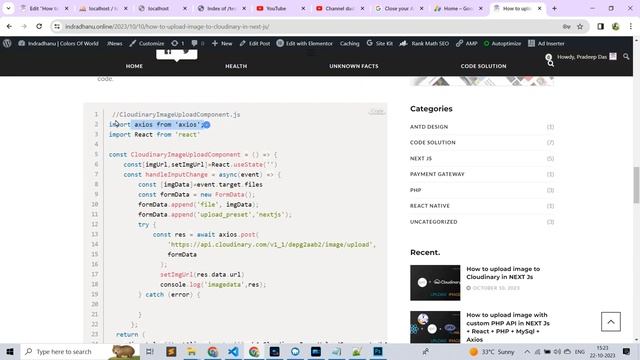This screenshot has width=640, height=360.
Task: Close the YouTube tab
Action: pos(303,8)
